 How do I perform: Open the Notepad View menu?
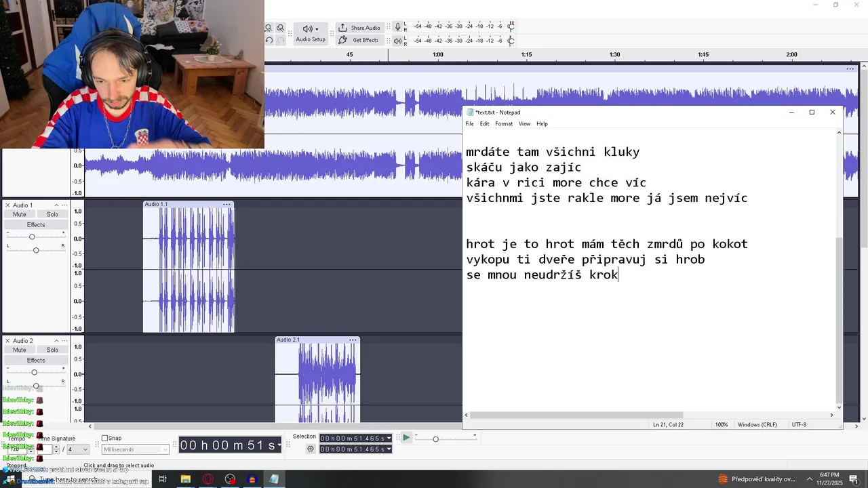(525, 124)
